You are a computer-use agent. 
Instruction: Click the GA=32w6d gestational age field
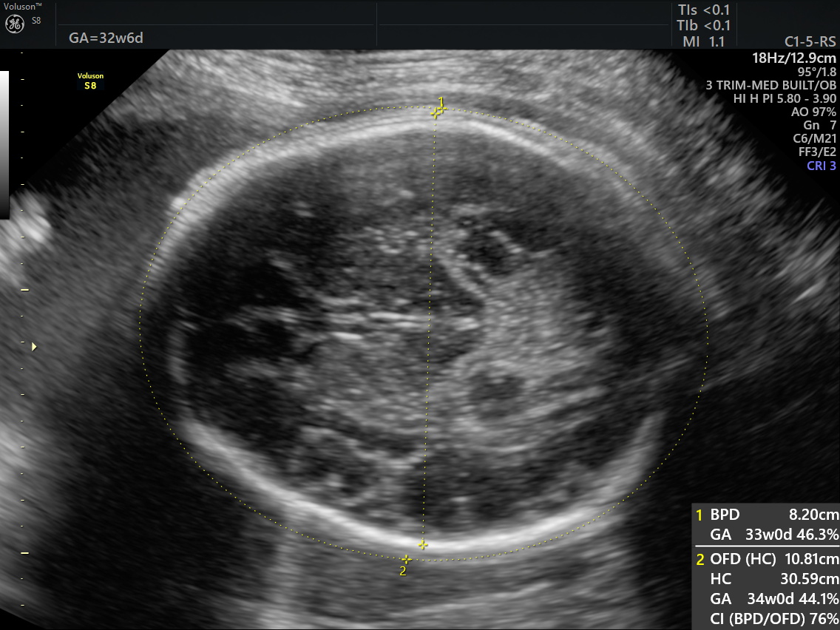[x=106, y=38]
